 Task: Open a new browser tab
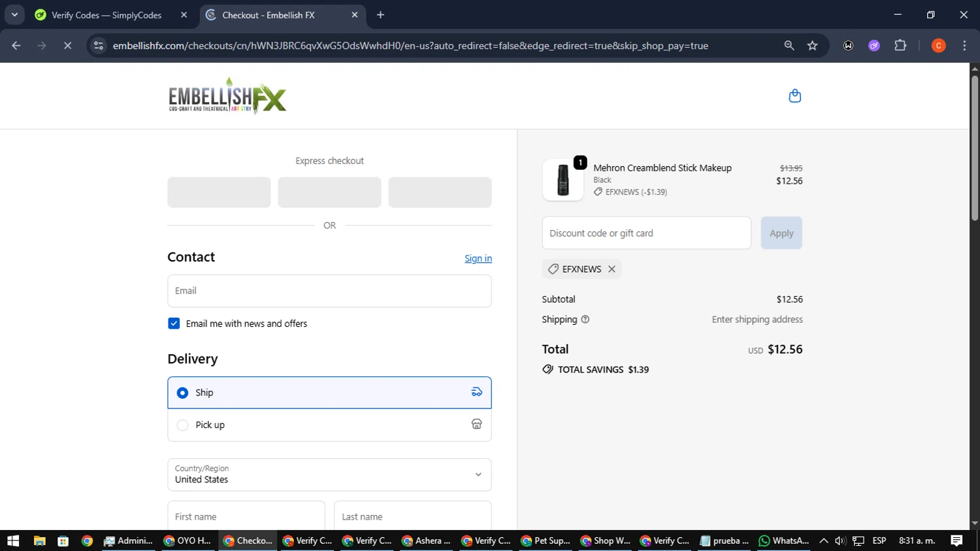pos(381,15)
